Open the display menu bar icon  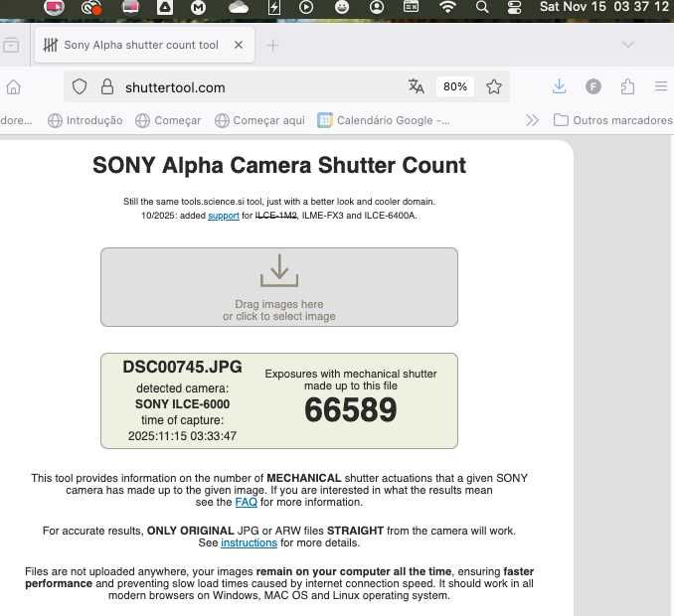[130, 7]
